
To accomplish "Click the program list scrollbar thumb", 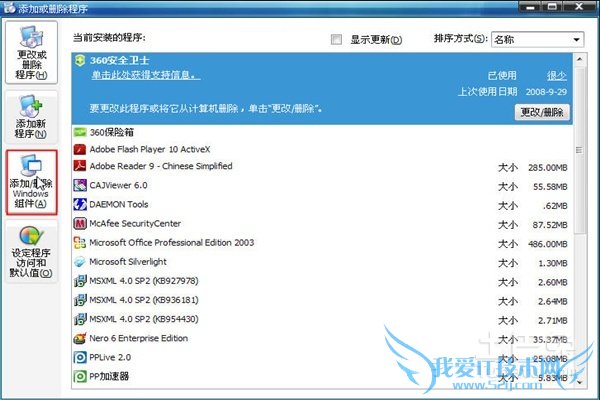I will tap(579, 150).
